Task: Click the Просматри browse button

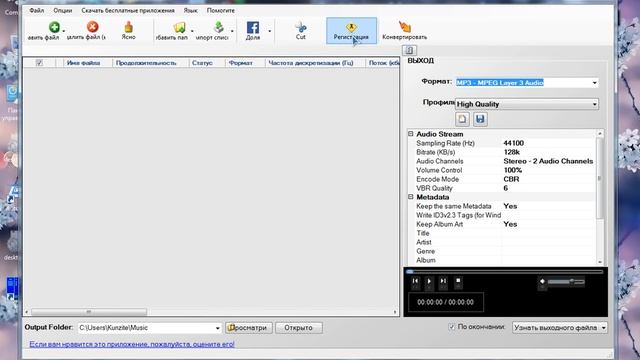Action: pyautogui.click(x=249, y=328)
